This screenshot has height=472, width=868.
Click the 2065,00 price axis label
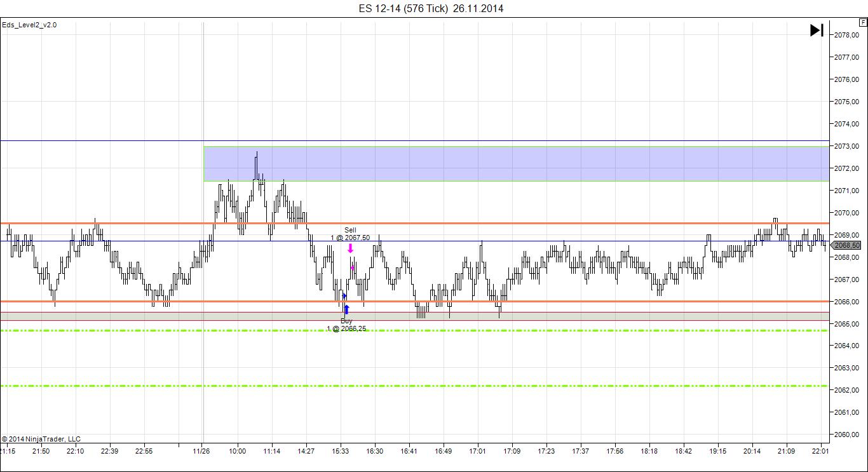846,324
